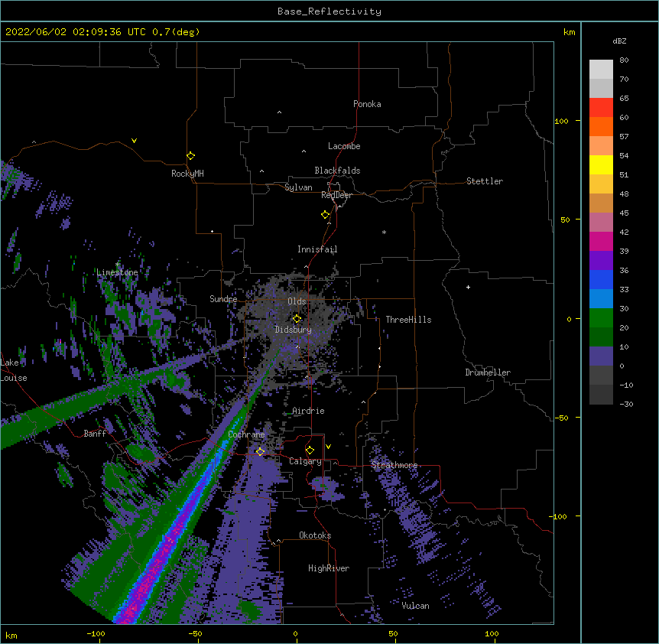
Task: Click the Sylvan label on map
Action: pyautogui.click(x=298, y=187)
